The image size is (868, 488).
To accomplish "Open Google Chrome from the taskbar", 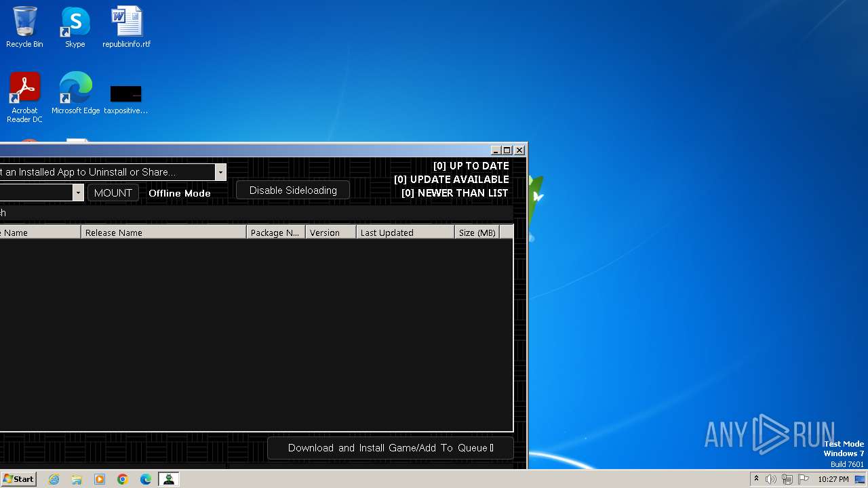I will [123, 479].
